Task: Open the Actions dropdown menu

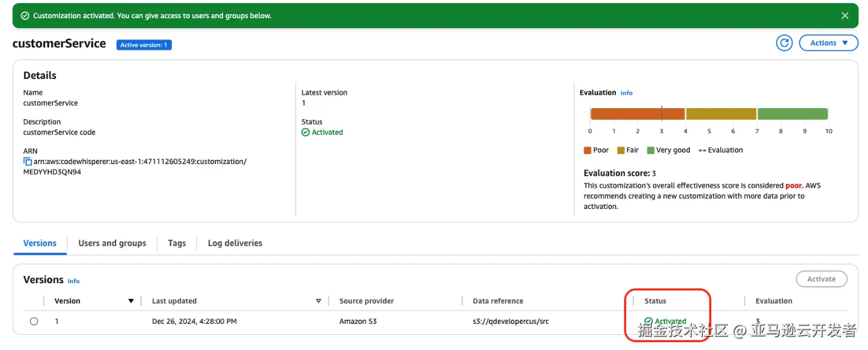Action: pos(828,43)
